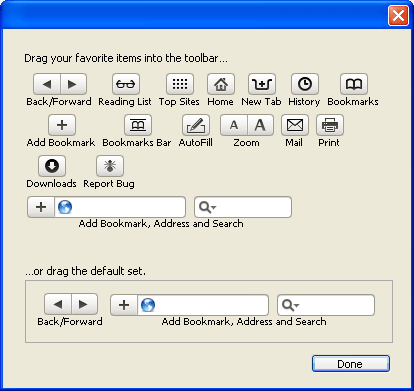Click the 'Bookmarks Bar' label
This screenshot has height=391, width=414.
pos(137,143)
